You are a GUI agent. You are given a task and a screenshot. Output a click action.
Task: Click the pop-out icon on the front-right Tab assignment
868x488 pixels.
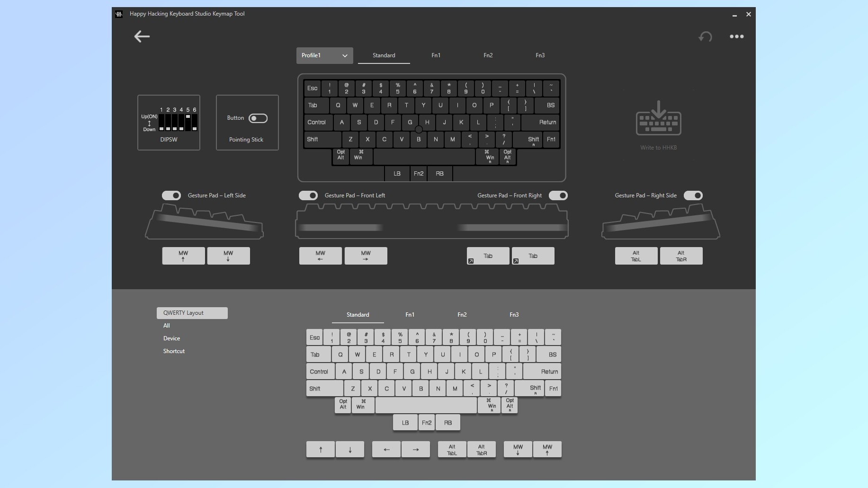click(x=471, y=261)
